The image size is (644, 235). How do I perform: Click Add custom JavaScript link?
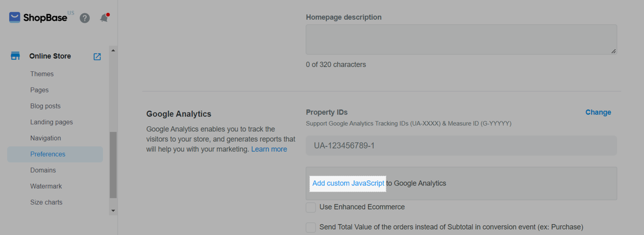pos(348,183)
